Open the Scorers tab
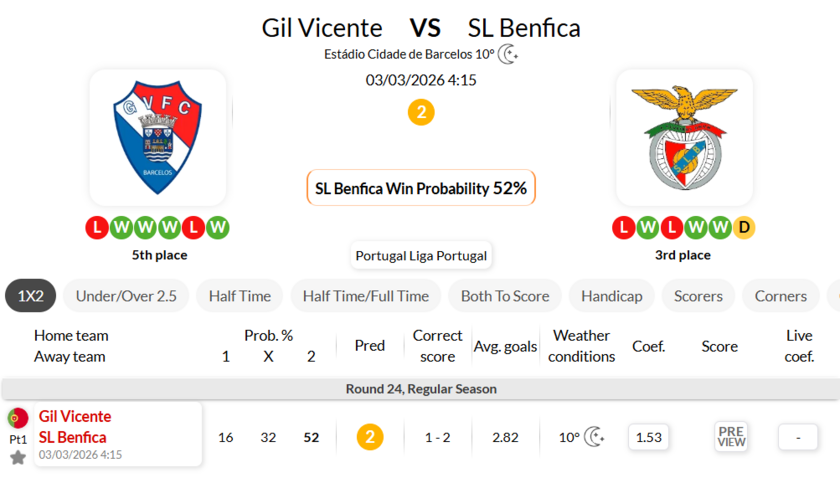This screenshot has width=840, height=483. point(698,296)
